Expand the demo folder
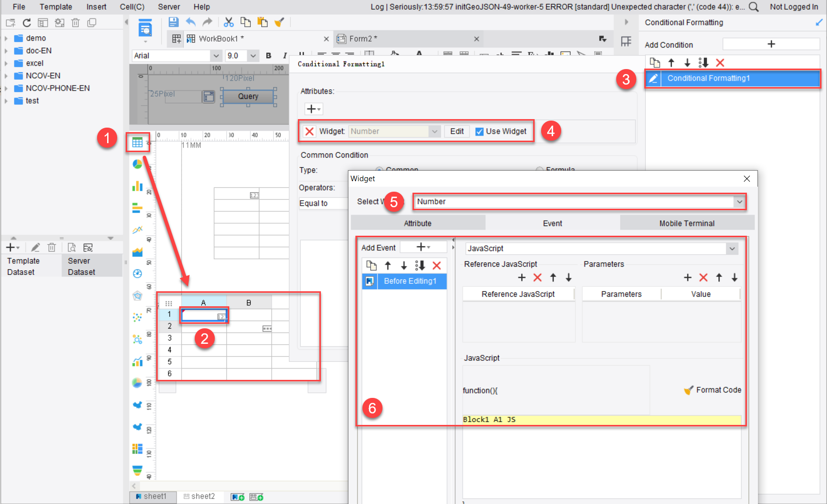The image size is (827, 504). [x=6, y=38]
